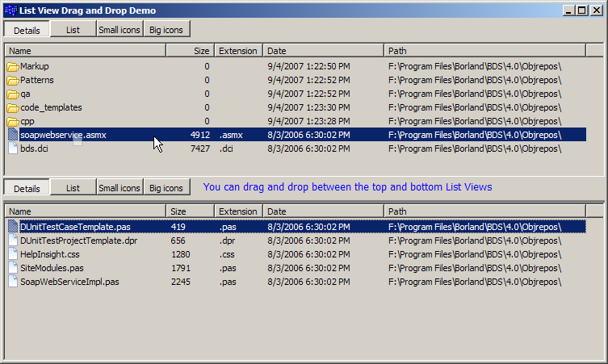
Task: Click the code_templates folder icon
Action: tap(13, 107)
